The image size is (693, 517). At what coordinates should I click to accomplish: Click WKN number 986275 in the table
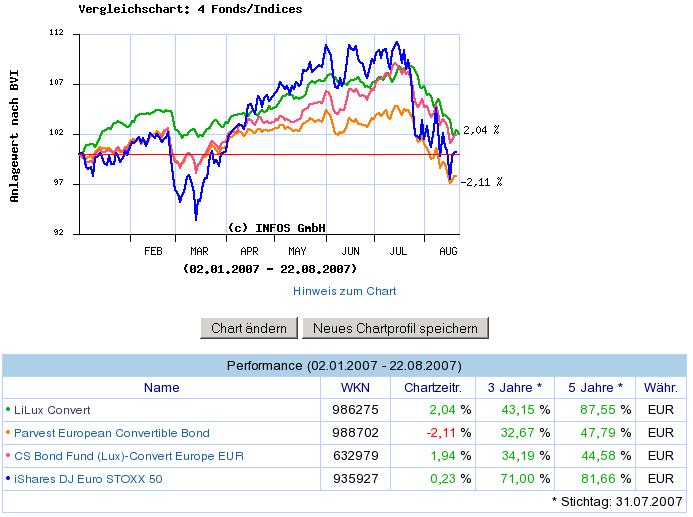click(x=354, y=410)
